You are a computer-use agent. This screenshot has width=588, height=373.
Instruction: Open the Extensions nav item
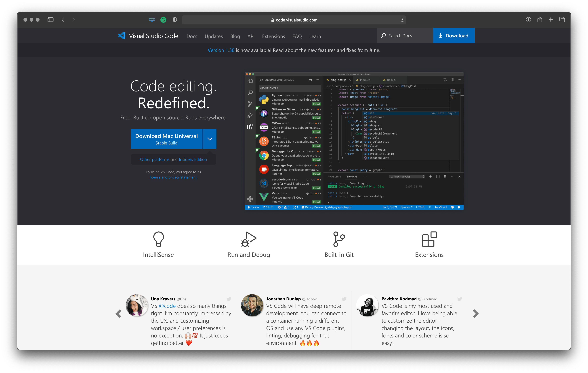coord(273,36)
